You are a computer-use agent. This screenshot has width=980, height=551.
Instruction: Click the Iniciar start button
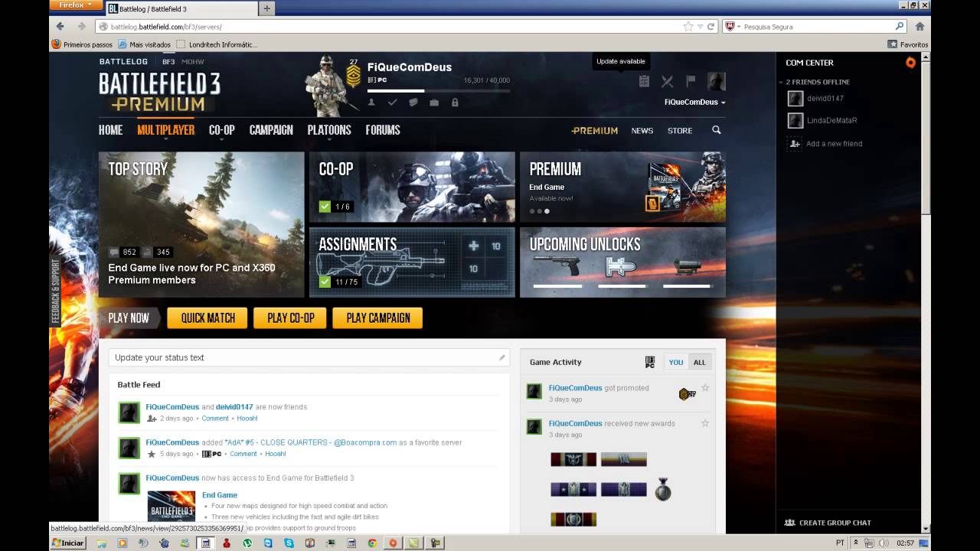[68, 543]
